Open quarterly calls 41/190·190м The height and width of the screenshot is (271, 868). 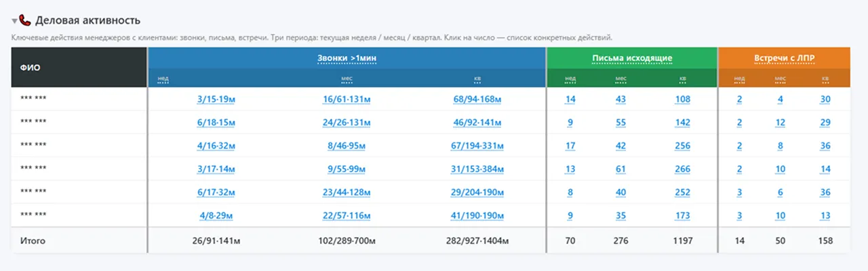tap(477, 215)
